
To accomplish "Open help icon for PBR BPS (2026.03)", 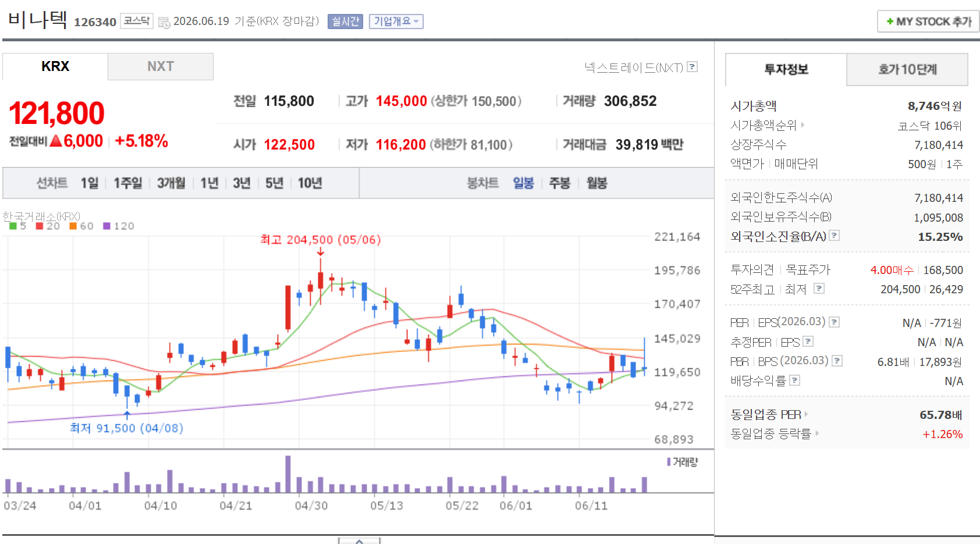I will pyautogui.click(x=837, y=361).
